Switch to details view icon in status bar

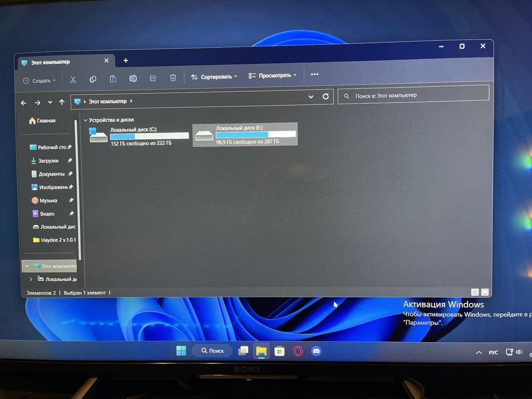coord(475,292)
